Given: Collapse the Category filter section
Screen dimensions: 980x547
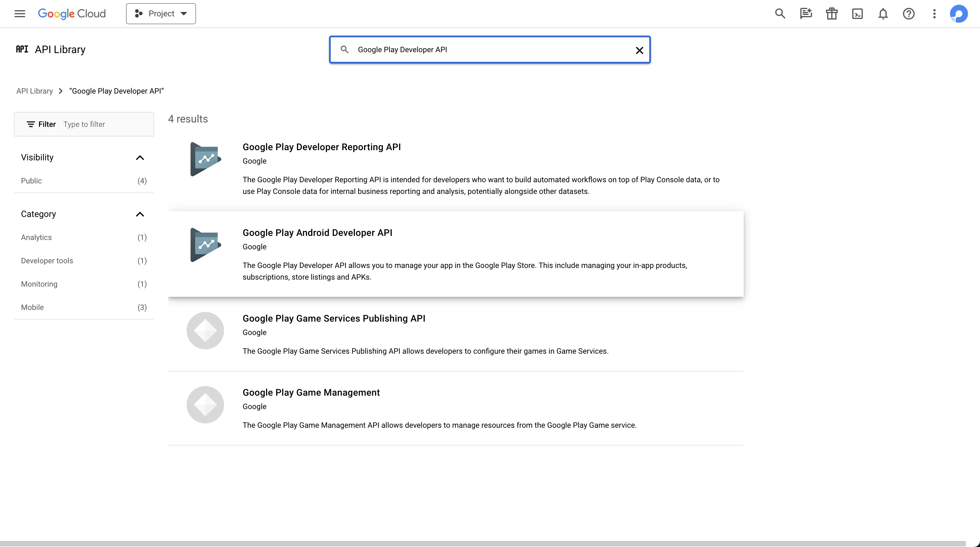Looking at the screenshot, I should pyautogui.click(x=140, y=214).
